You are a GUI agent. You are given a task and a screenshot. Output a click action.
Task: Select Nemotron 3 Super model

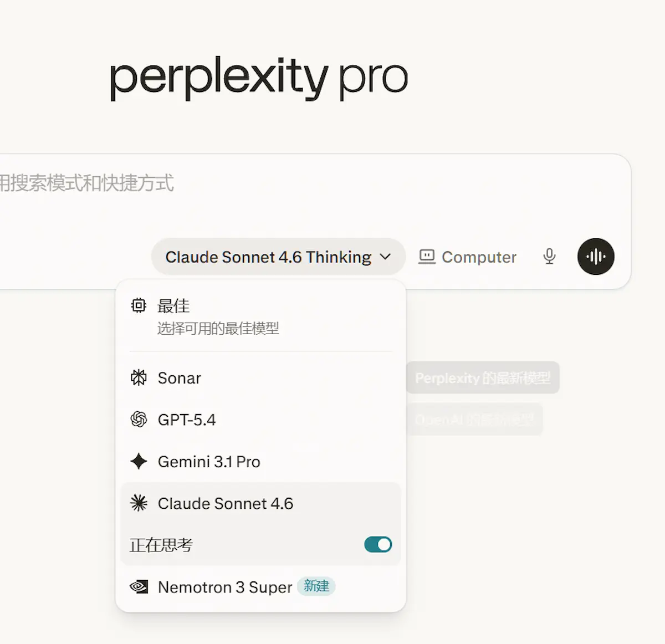pyautogui.click(x=224, y=587)
